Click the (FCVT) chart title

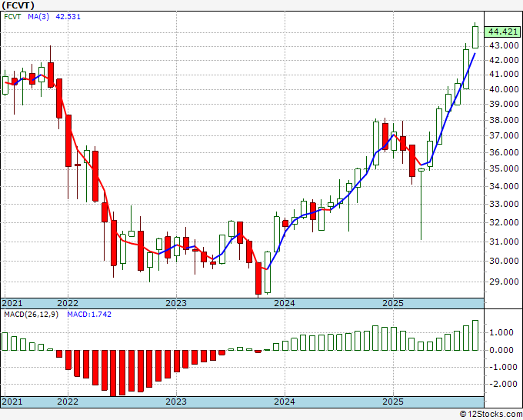point(18,5)
